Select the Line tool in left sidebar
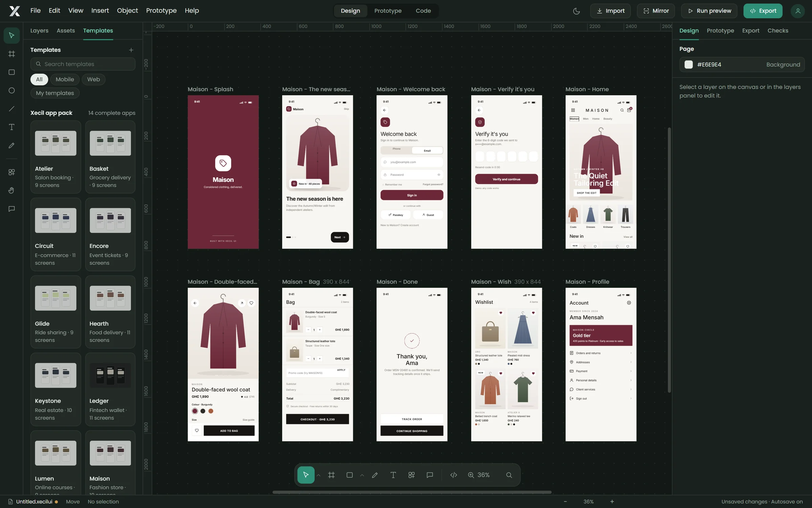Screen dimensions: 812x508 tap(12, 109)
